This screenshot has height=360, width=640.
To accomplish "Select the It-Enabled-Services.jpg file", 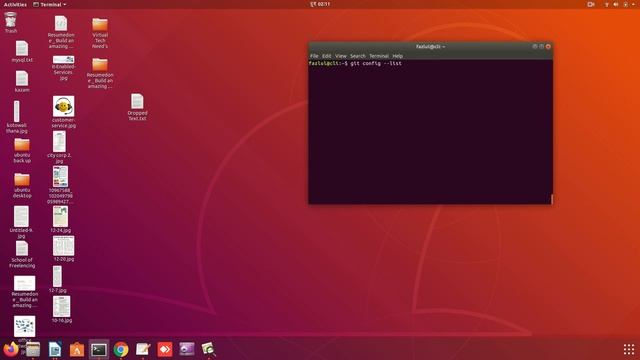I will click(64, 69).
